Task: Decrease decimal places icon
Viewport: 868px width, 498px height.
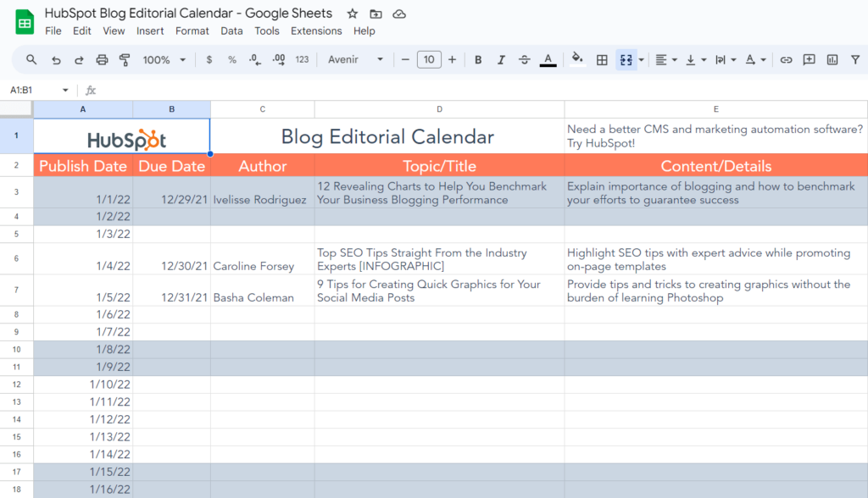Action: [254, 60]
